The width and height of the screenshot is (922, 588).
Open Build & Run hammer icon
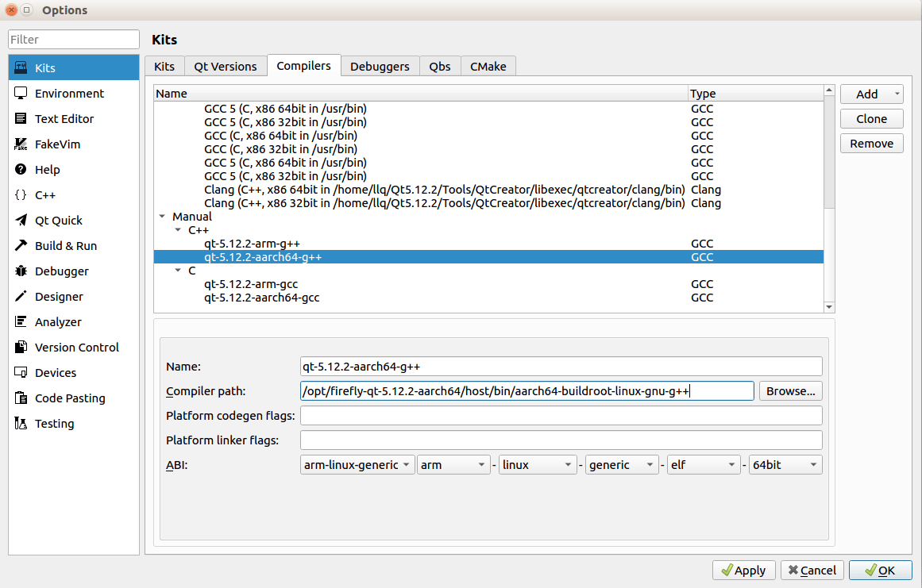[21, 245]
